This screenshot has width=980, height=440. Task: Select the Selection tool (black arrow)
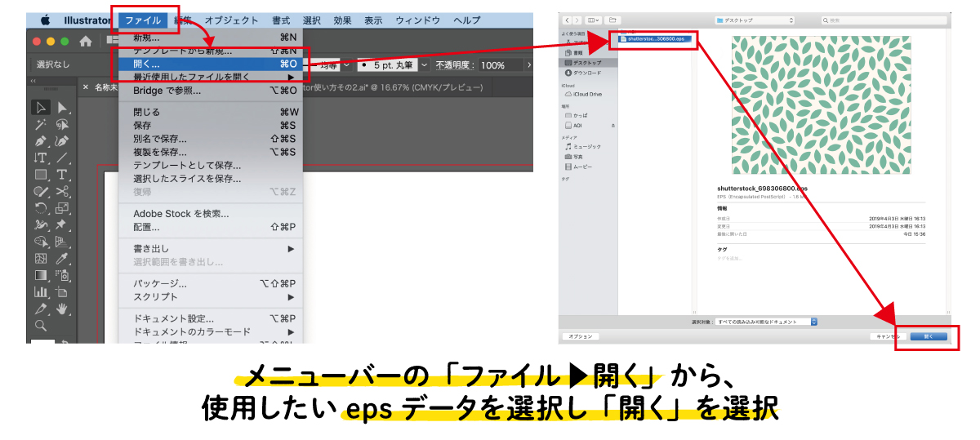40,108
